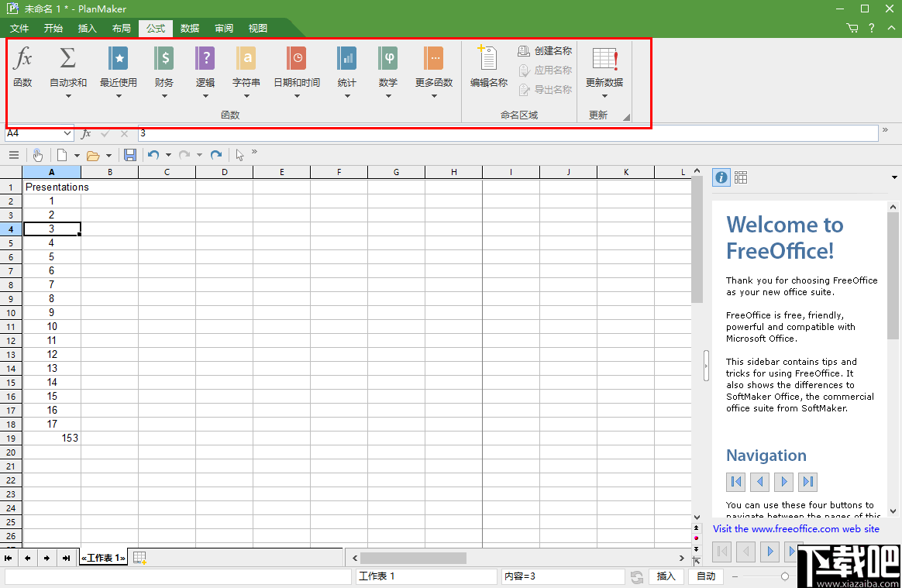Viewport: 902px width, 588px height.
Task: Expand the 数学 functions dropdown arrow
Action: [x=387, y=97]
